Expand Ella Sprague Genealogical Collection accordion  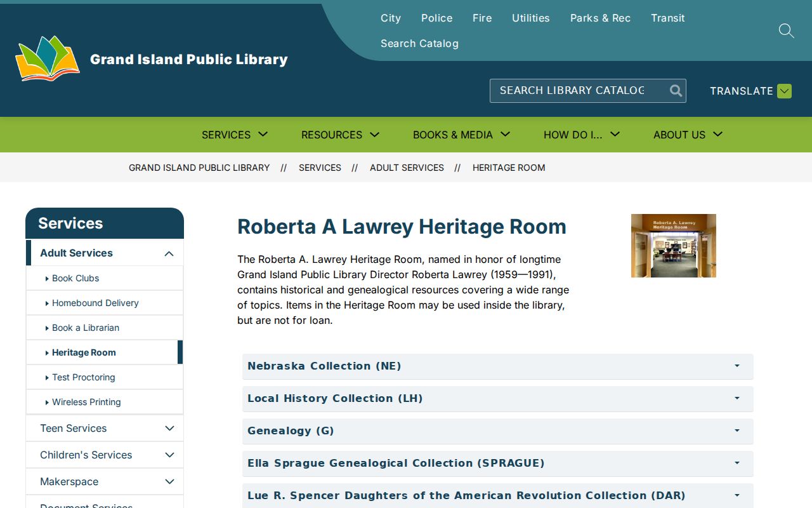(x=497, y=464)
